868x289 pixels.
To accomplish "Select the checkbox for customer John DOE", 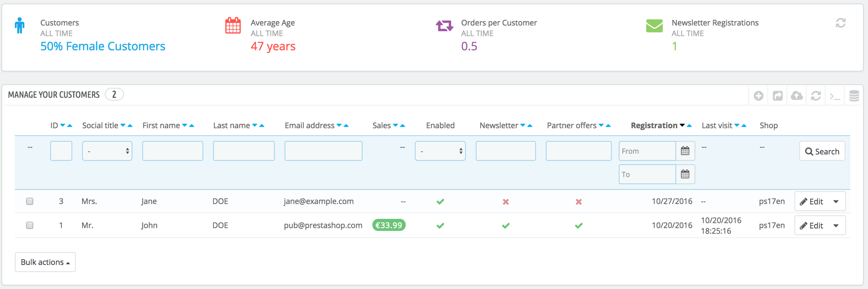I will pyautogui.click(x=30, y=225).
